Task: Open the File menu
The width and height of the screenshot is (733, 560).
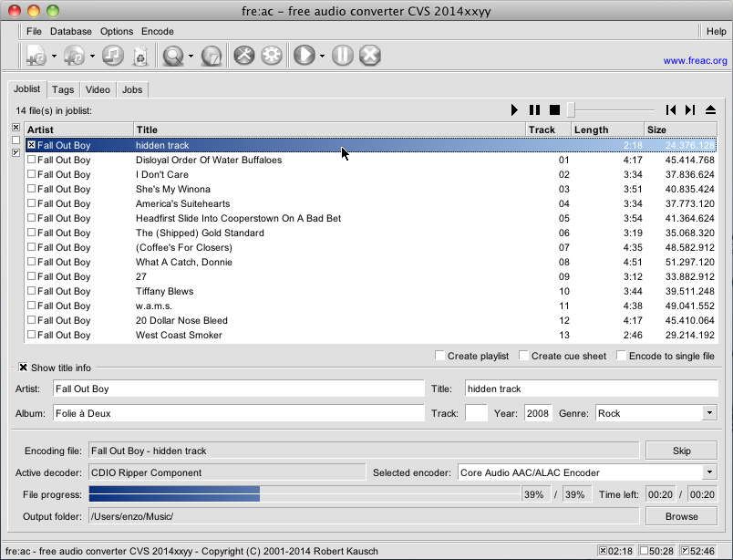Action: click(34, 31)
